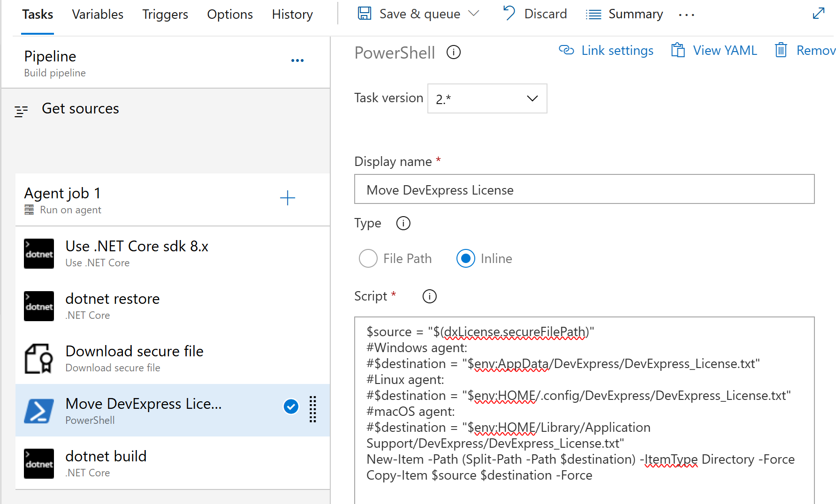Screen dimensions: 836x504
Task: Click the Agent job 1 server icon
Action: (x=29, y=210)
